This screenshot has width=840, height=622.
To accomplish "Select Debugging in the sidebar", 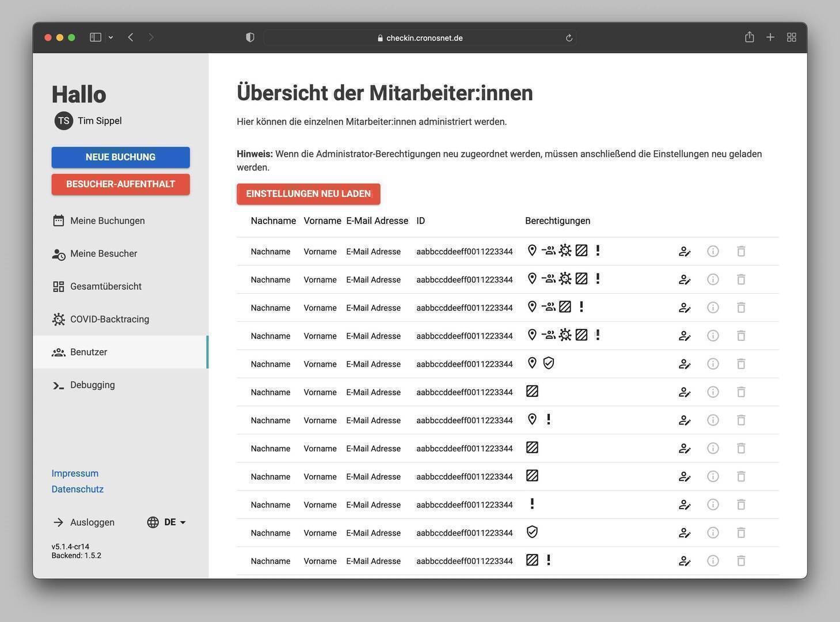I will click(x=92, y=385).
